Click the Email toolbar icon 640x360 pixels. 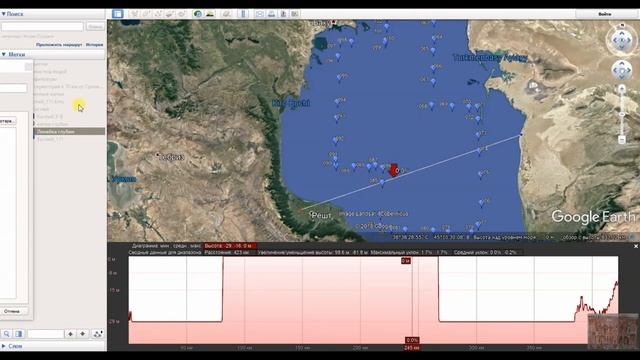click(x=259, y=14)
